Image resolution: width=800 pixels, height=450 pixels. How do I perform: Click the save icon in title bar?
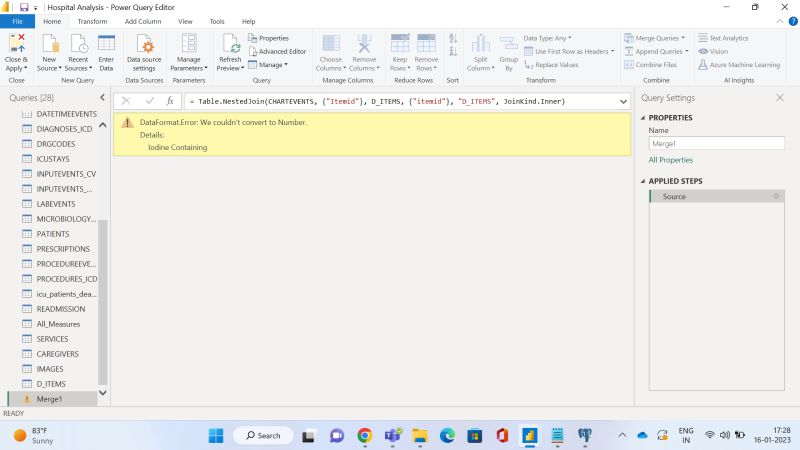pos(24,7)
